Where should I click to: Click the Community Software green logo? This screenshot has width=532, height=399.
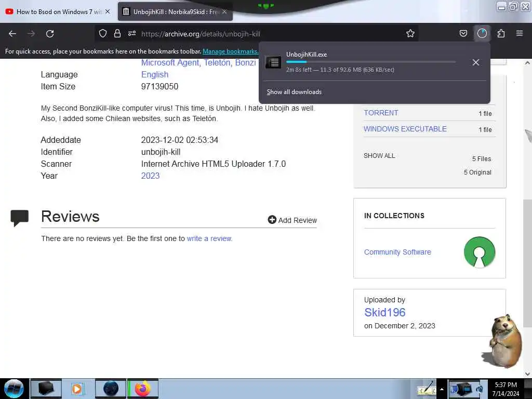click(x=480, y=252)
